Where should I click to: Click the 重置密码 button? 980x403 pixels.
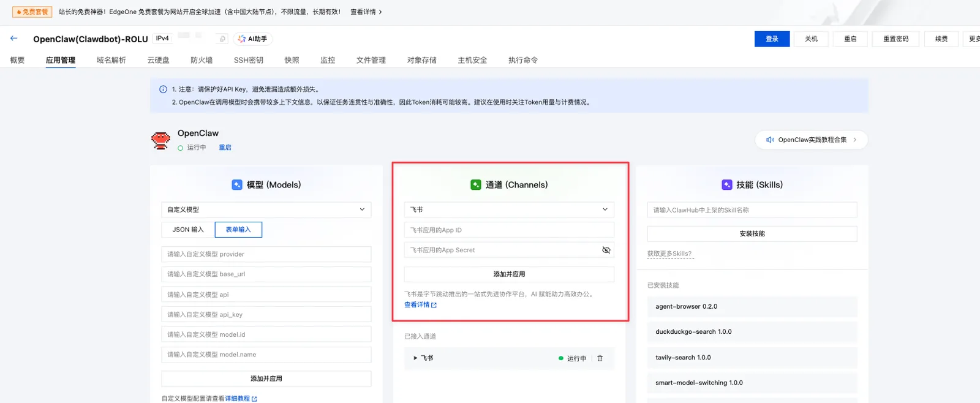click(895, 39)
